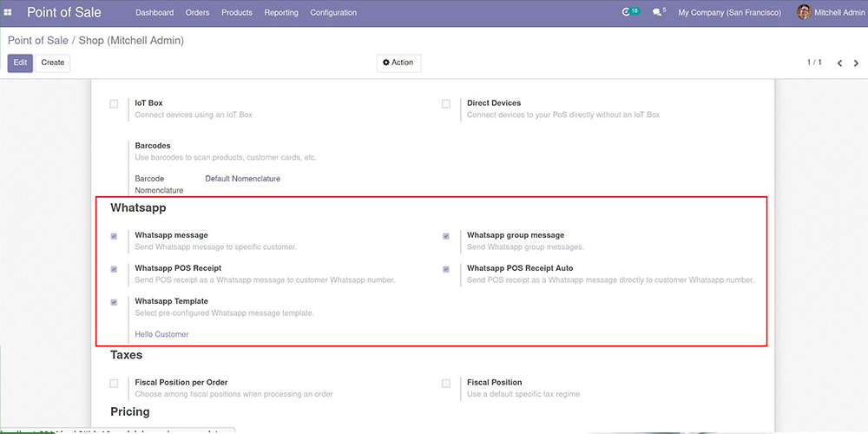The image size is (868, 434).
Task: Open the Default Nomenclature link
Action: point(242,179)
